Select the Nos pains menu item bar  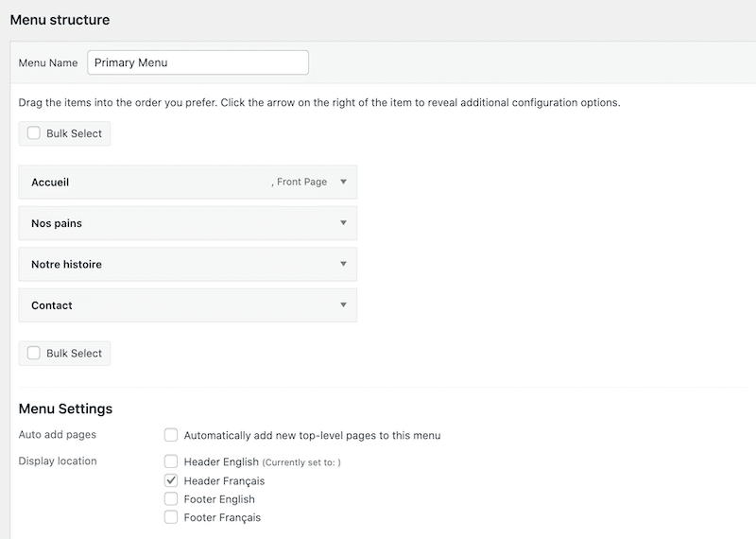pos(187,223)
